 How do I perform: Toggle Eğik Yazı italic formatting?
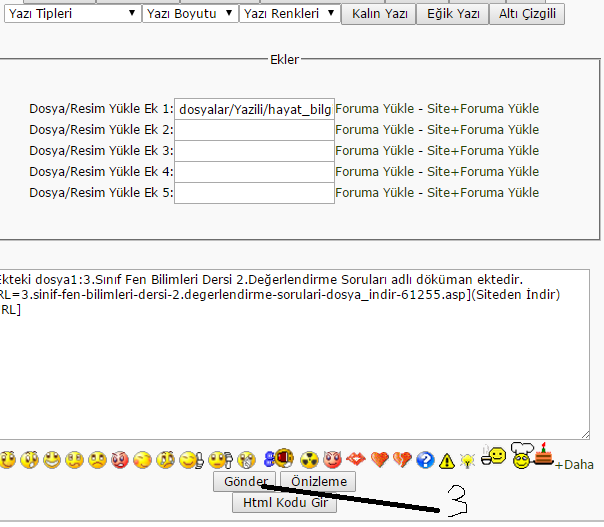[452, 14]
